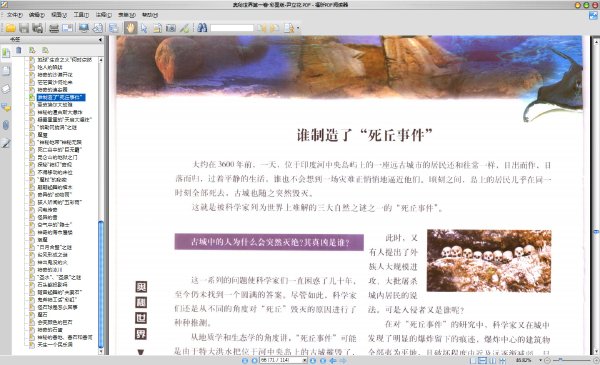This screenshot has width=600, height=365.
Task: Click the page title 谁制造了"死丘事件"
Action: pyautogui.click(x=365, y=135)
